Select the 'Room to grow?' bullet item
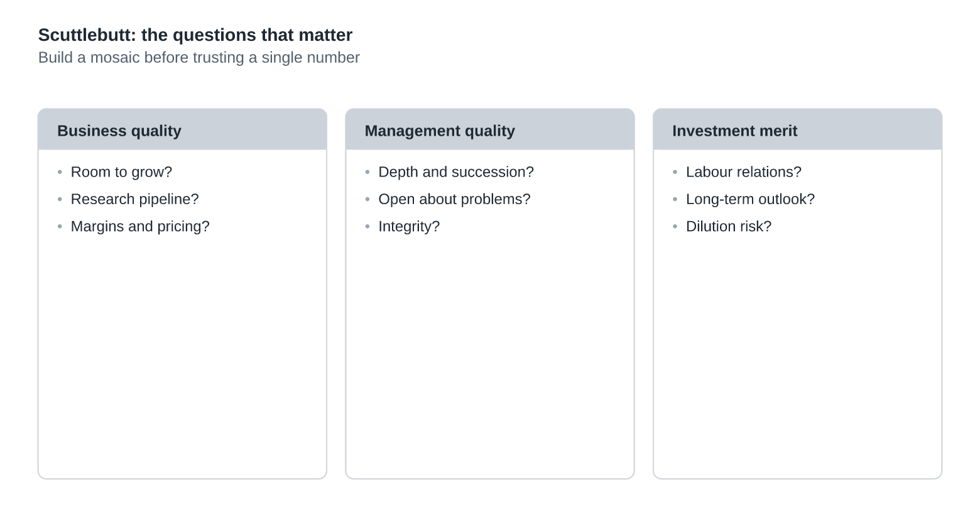 pyautogui.click(x=121, y=172)
